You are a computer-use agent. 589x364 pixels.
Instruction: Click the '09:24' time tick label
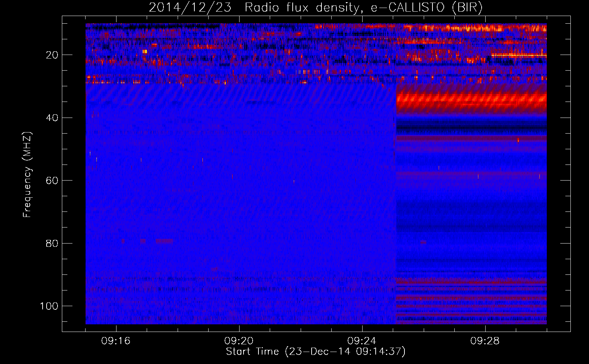click(x=362, y=341)
